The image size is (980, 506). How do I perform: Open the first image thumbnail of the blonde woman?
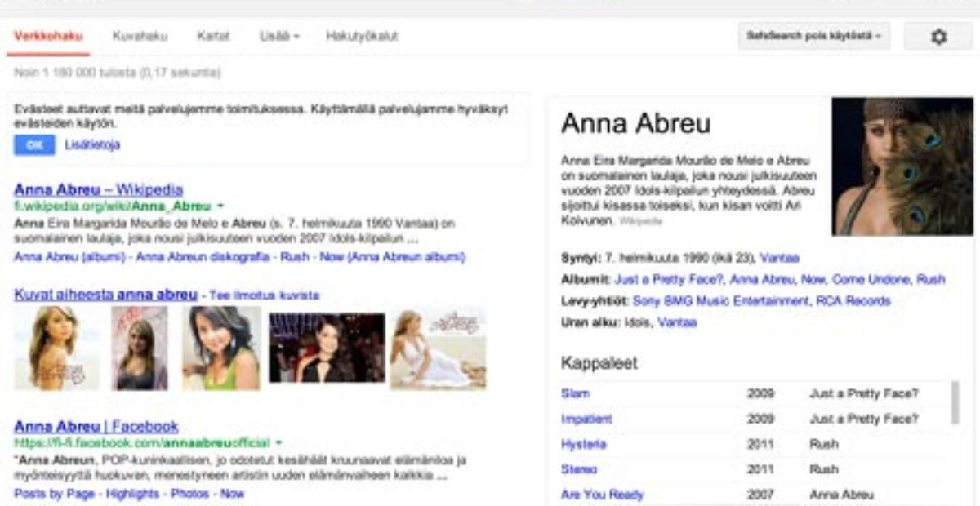[56, 348]
